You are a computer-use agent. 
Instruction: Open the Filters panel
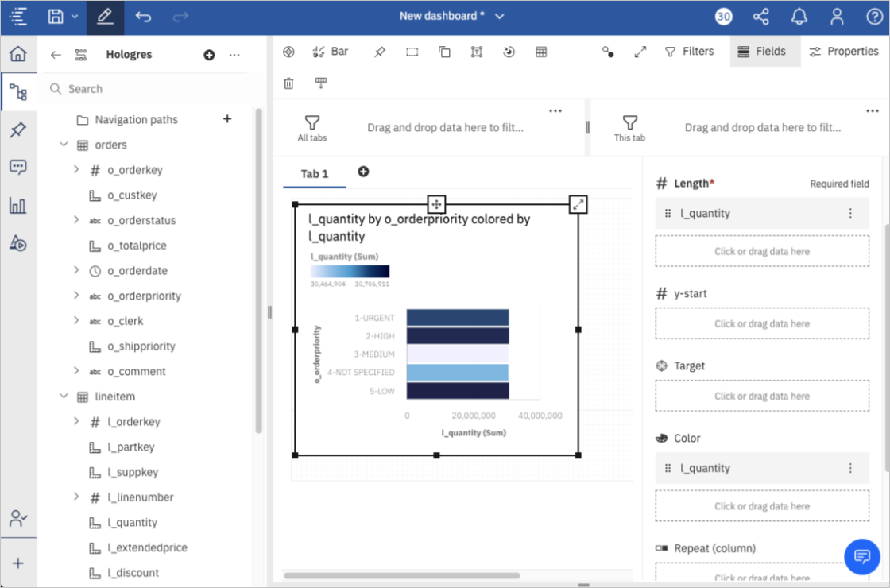point(689,52)
